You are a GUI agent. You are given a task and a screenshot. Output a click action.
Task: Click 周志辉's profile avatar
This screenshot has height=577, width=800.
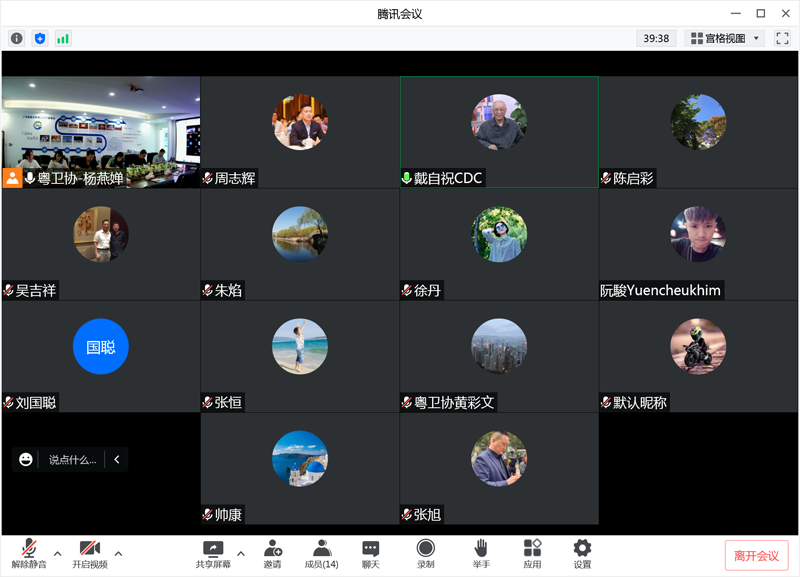point(300,122)
